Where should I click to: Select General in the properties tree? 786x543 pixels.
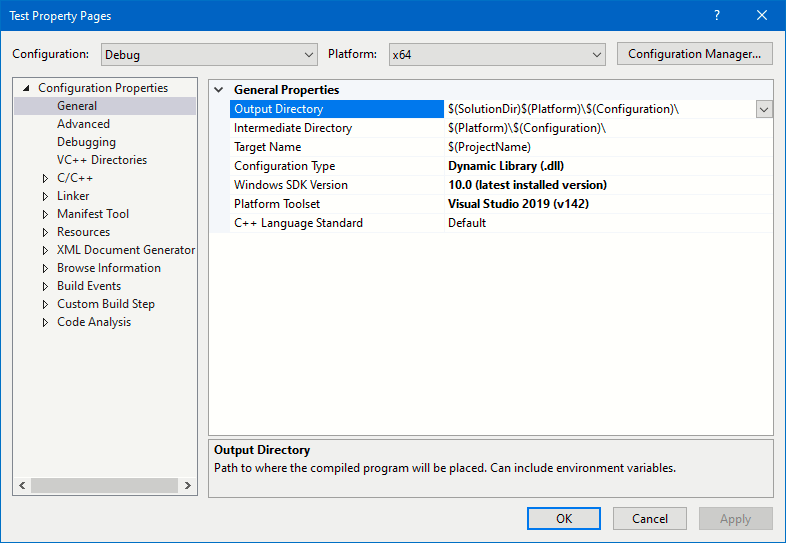pos(77,106)
